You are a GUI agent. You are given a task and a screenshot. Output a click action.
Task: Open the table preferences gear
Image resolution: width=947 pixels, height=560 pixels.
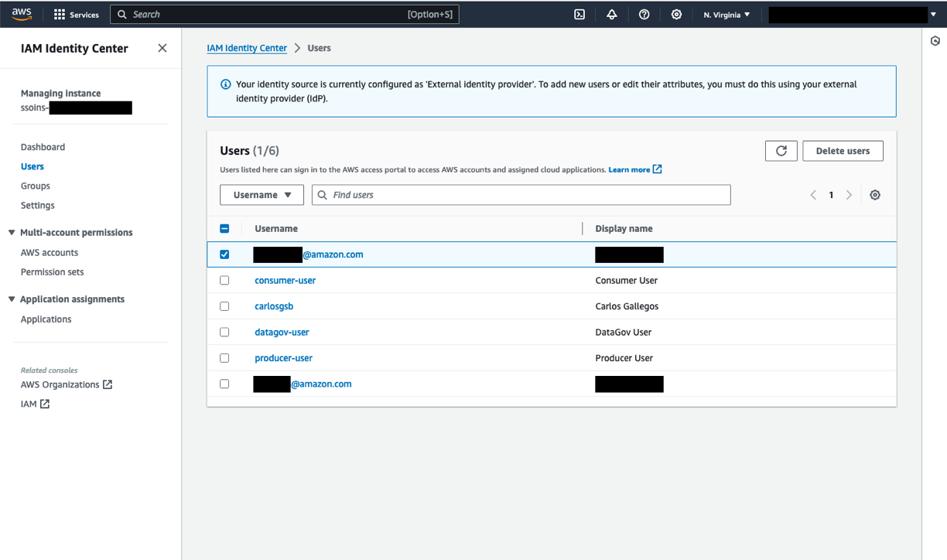[x=875, y=195]
